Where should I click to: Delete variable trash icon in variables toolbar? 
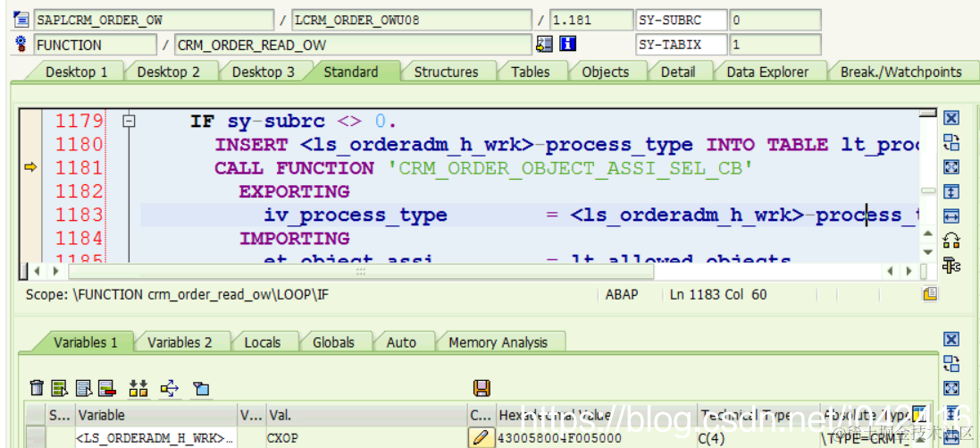tap(37, 388)
